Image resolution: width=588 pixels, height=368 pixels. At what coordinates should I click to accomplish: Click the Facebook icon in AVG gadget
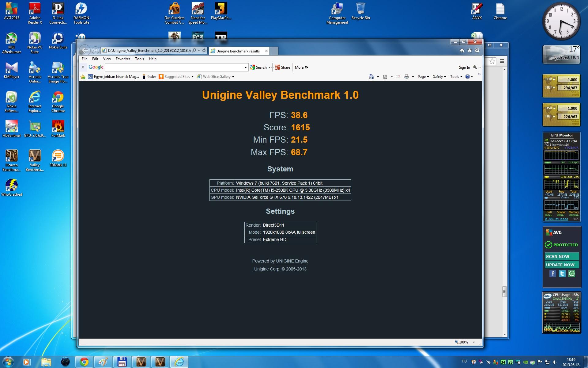click(552, 274)
